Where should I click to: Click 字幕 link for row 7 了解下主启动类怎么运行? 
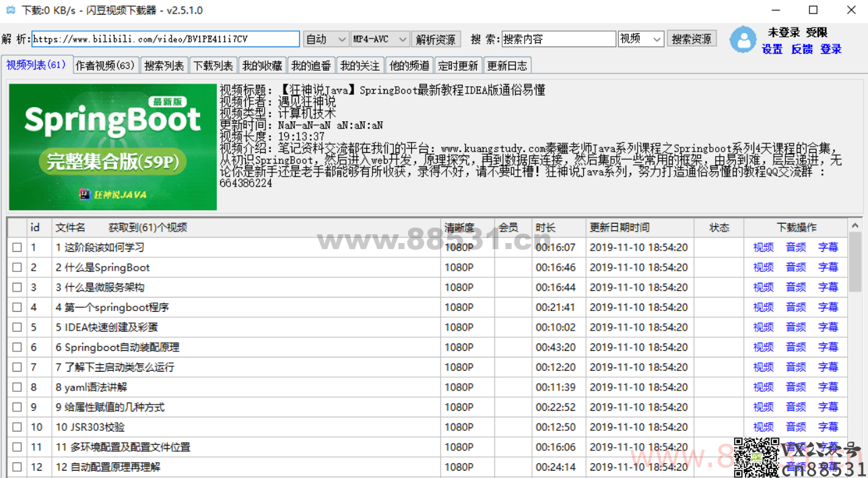[828, 368]
